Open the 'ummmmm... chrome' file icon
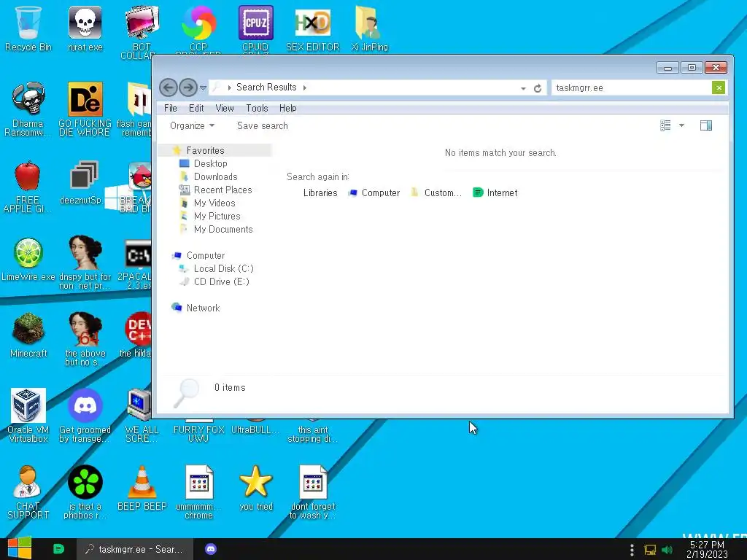Viewport: 747px width, 560px height. [198, 492]
